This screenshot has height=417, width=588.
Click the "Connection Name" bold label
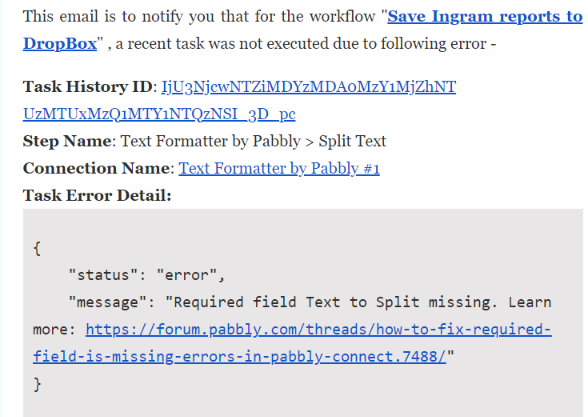click(96, 168)
